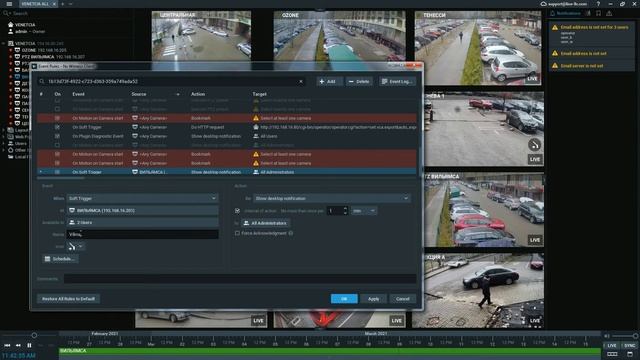
Task: Toggle On checkbox of selected Soft Trigger rule
Action: coord(57,172)
